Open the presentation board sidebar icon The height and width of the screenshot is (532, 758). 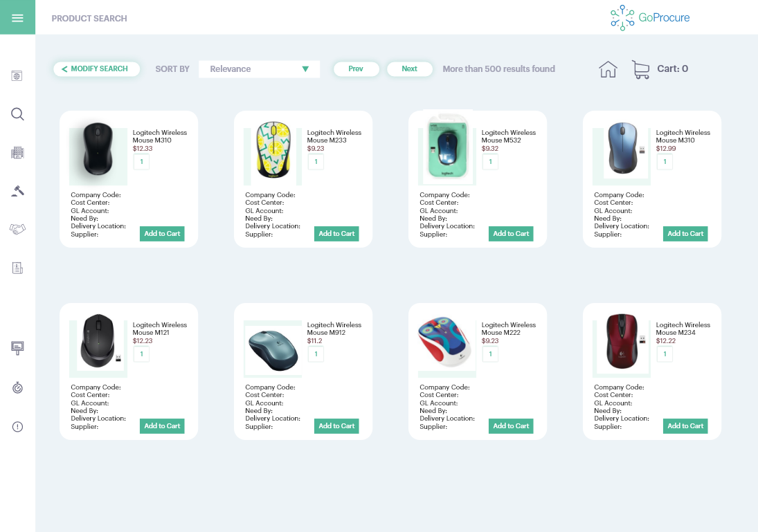[17, 348]
